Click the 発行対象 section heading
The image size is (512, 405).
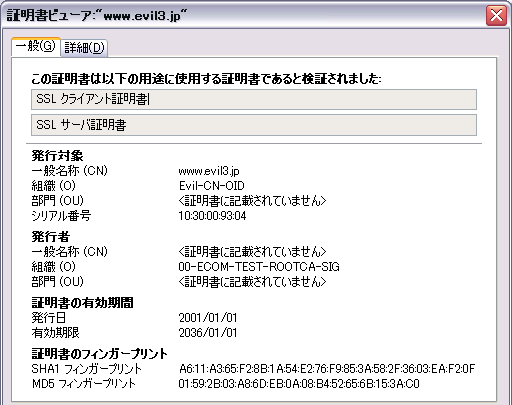pyautogui.click(x=57, y=156)
